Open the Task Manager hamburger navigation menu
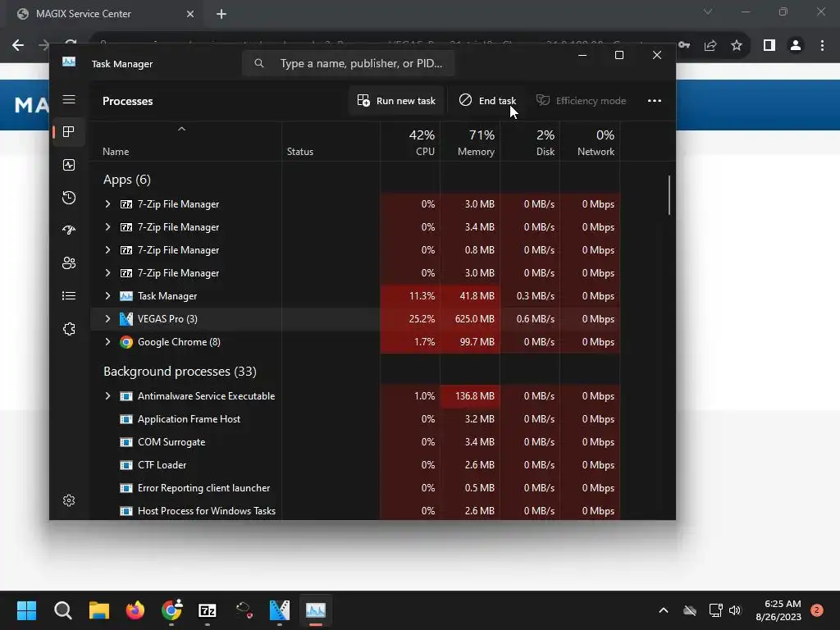This screenshot has width=840, height=630. pos(69,99)
